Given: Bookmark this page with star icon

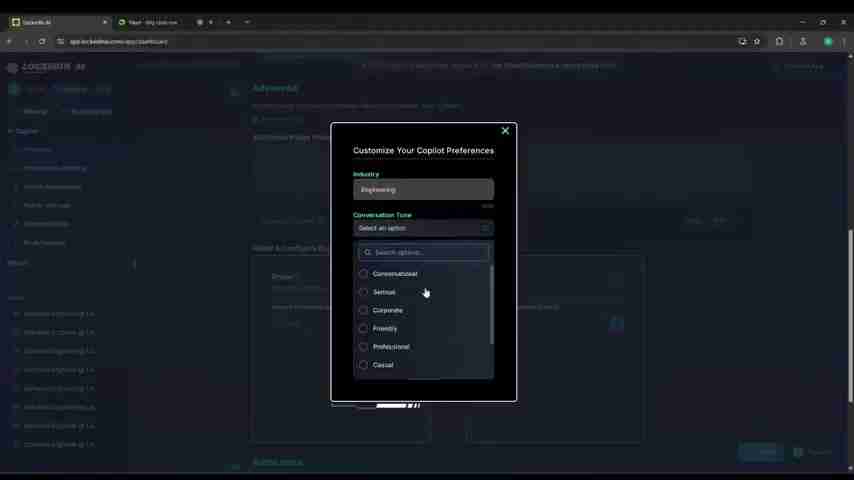Looking at the screenshot, I should (757, 41).
